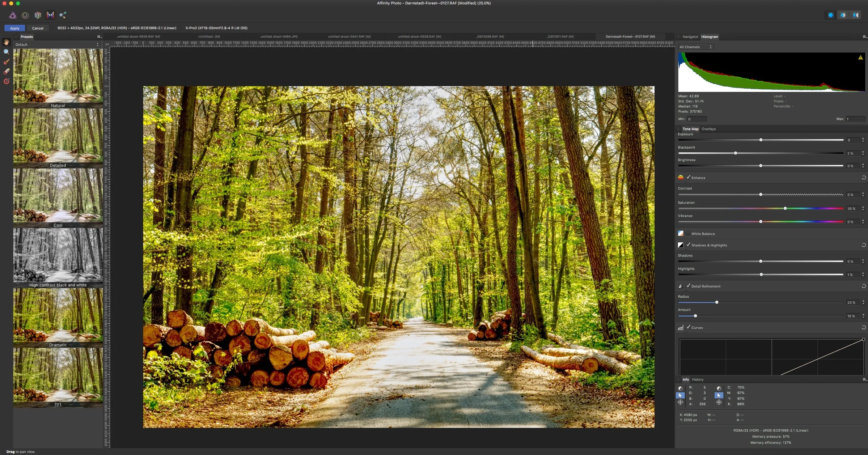Open the Export Persona icon
Viewport: 868px width, 455px height.
point(63,15)
